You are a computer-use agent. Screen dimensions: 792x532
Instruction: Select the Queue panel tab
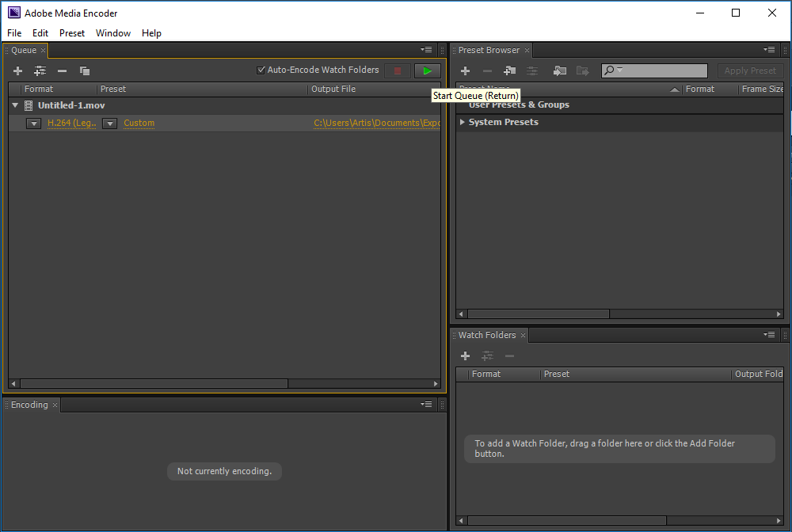pos(24,50)
